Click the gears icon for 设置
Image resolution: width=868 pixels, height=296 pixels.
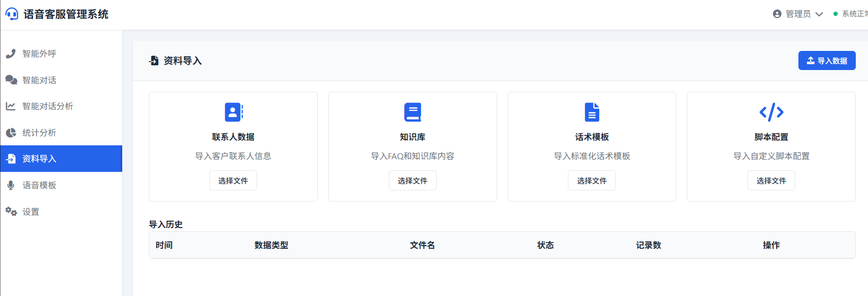11,212
